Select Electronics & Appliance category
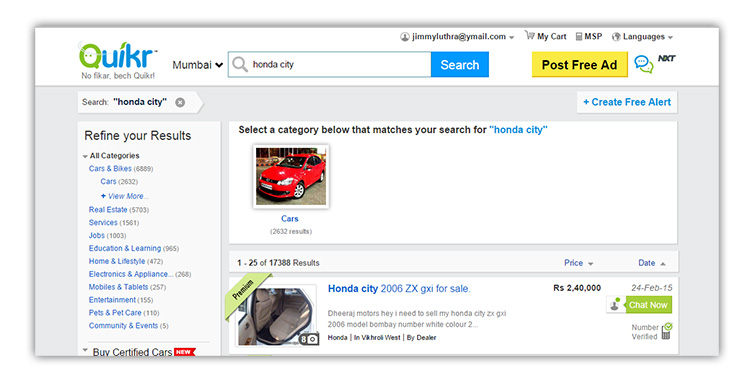 [131, 274]
